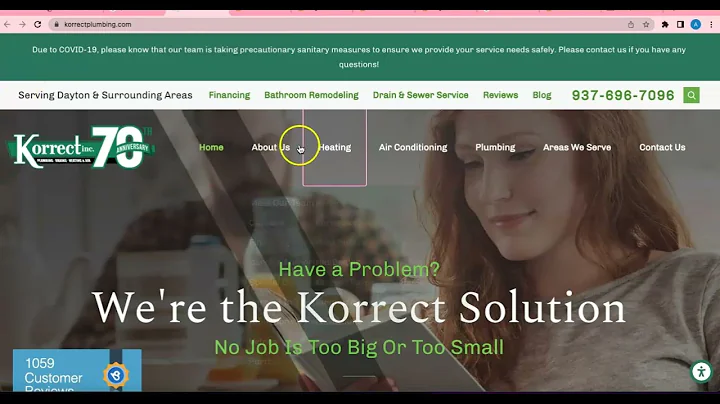Open the Chrome profile avatar
Viewport: 720px width, 404px height.
click(x=696, y=24)
